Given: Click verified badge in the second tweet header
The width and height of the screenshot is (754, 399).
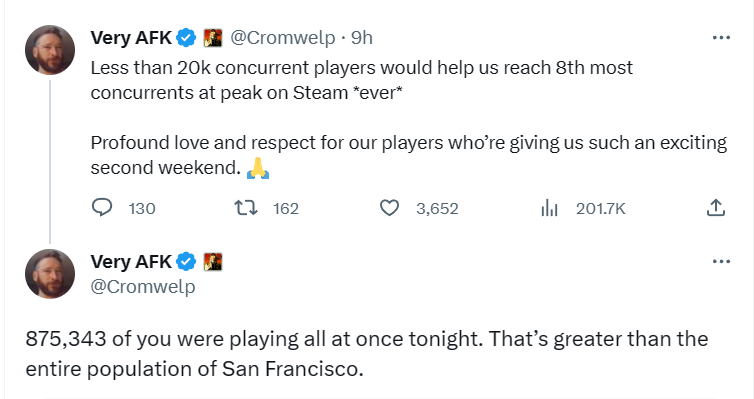Looking at the screenshot, I should pyautogui.click(x=186, y=262).
